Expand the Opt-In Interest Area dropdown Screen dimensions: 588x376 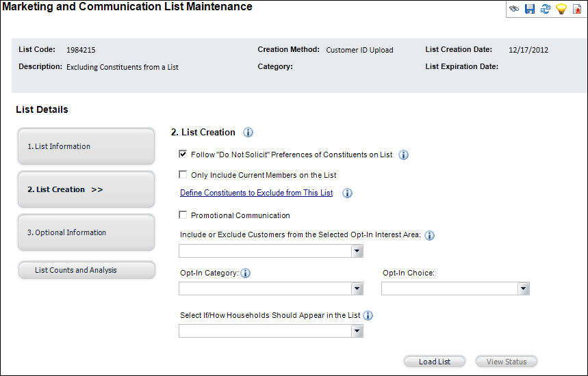tap(271, 251)
